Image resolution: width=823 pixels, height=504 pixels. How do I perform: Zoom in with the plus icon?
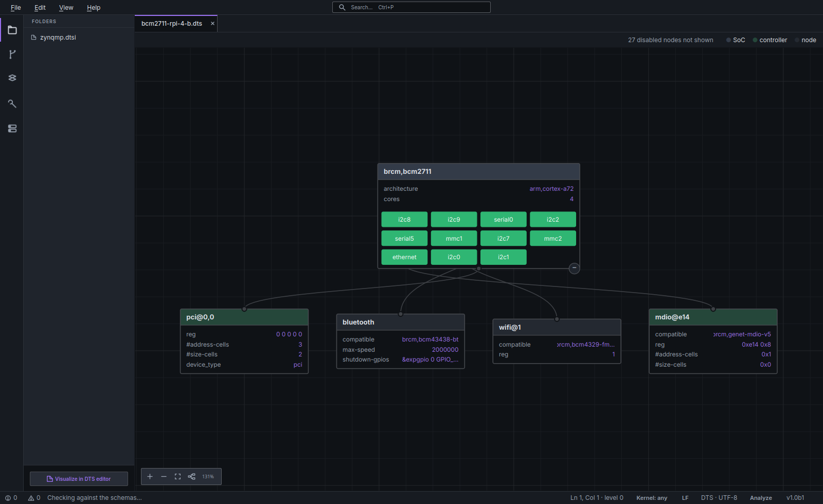(150, 477)
